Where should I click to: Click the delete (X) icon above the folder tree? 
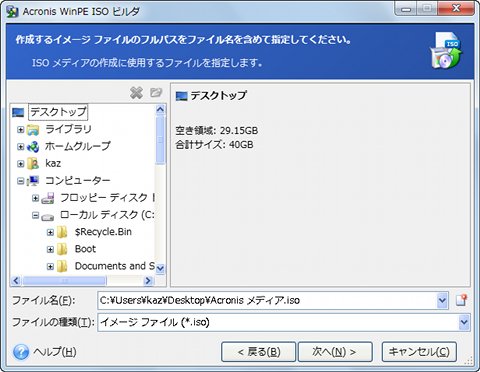pos(136,93)
